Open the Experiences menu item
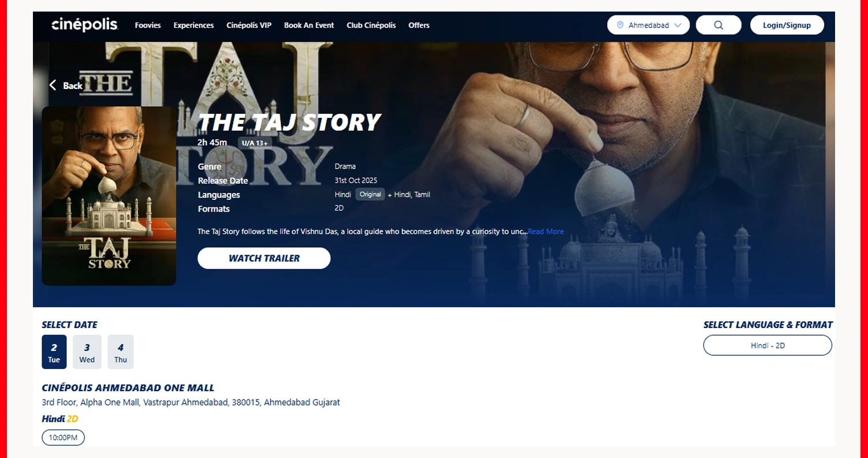The height and width of the screenshot is (458, 868). [193, 25]
